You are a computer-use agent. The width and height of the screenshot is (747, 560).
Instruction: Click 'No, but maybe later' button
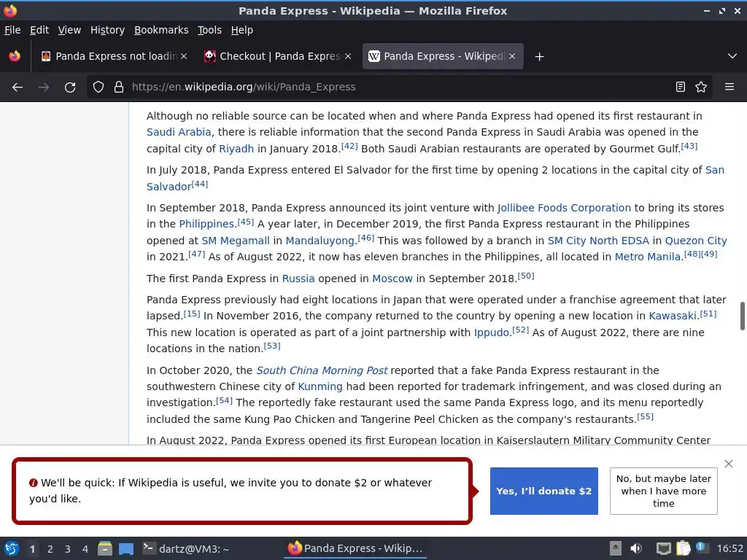664,491
